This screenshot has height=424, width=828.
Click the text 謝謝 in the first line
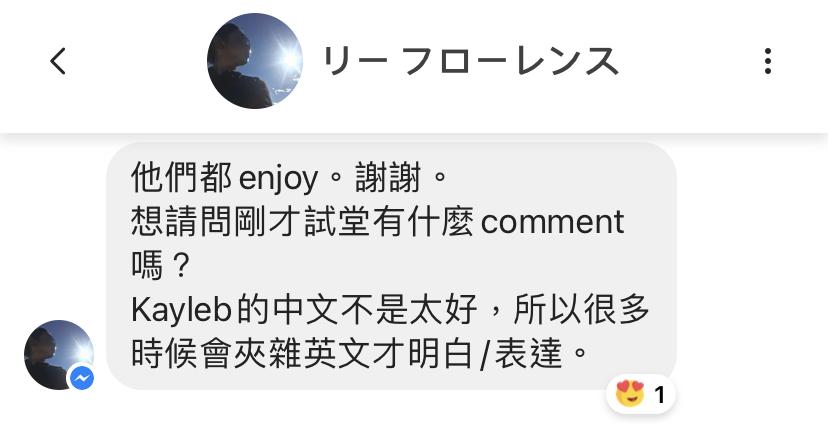point(388,178)
